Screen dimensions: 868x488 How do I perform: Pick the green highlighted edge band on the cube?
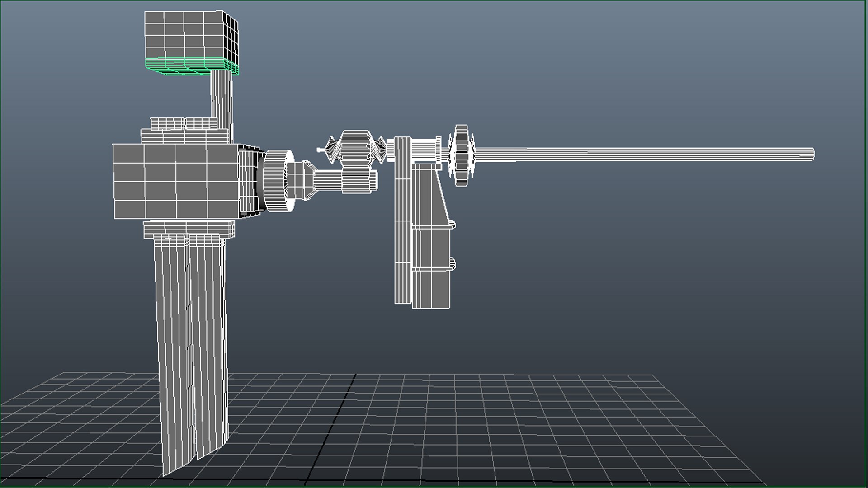point(191,66)
